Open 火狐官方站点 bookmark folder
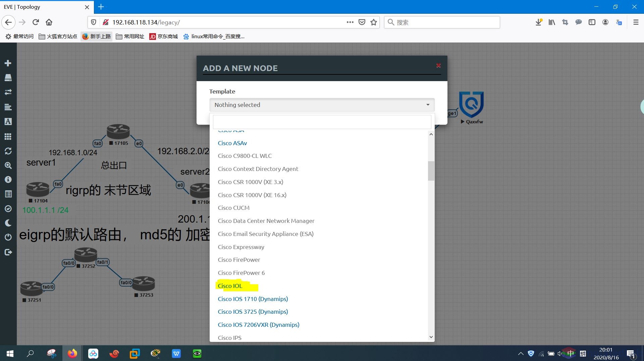The height and width of the screenshot is (361, 644). 58,37
